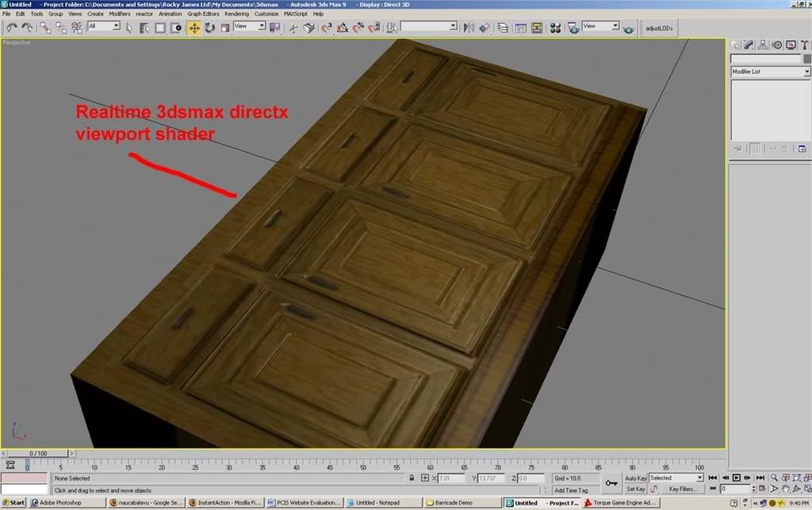Click the Mirror tool icon

click(469, 28)
